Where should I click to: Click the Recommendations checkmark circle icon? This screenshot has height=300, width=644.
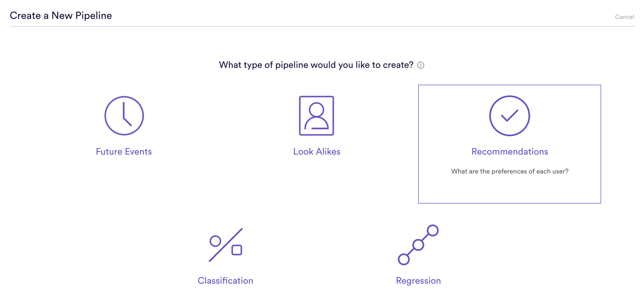(x=509, y=116)
